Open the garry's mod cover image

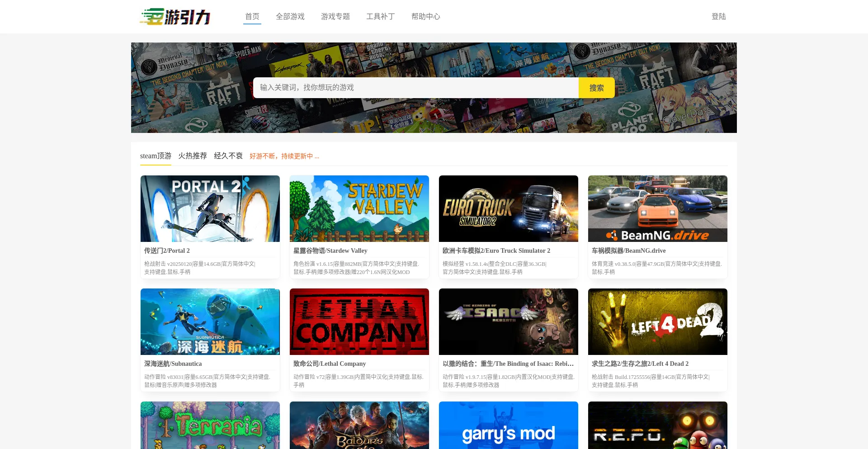tap(509, 425)
